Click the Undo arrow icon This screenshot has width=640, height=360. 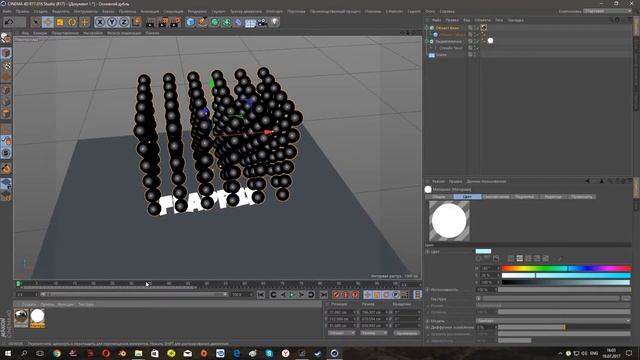click(x=9, y=22)
